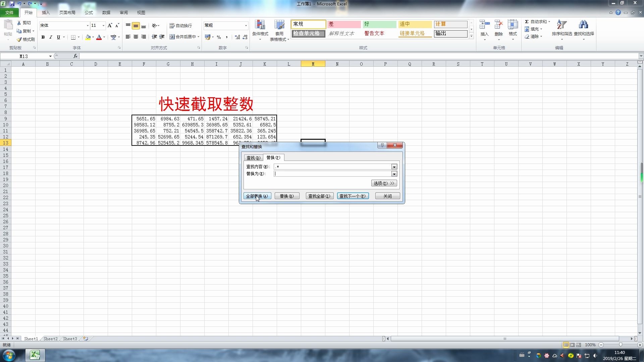Open the number format dropdown
Image resolution: width=644 pixels, height=362 pixels.
click(246, 25)
